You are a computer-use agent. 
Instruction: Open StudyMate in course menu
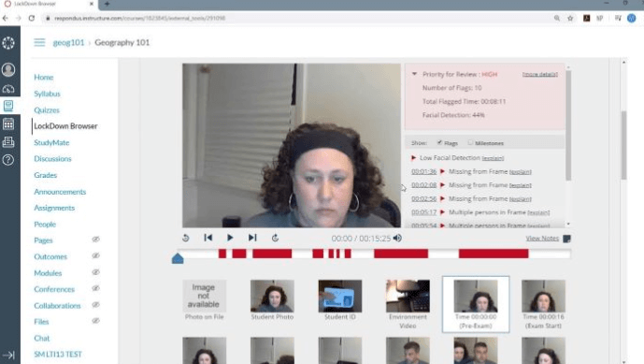51,143
